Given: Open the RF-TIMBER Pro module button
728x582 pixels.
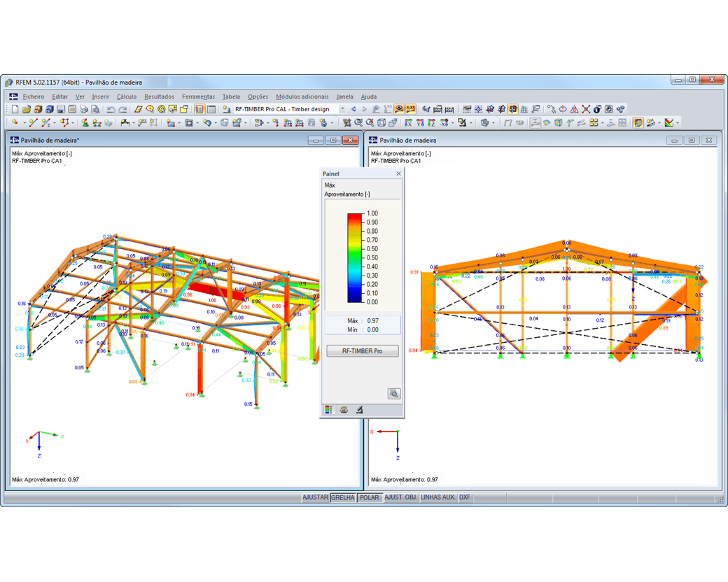Looking at the screenshot, I should coord(363,350).
